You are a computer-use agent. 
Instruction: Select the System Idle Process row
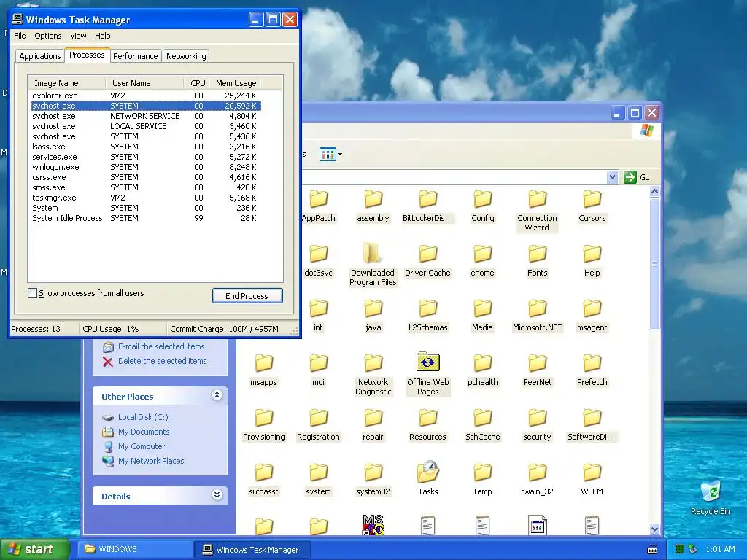pyautogui.click(x=146, y=218)
